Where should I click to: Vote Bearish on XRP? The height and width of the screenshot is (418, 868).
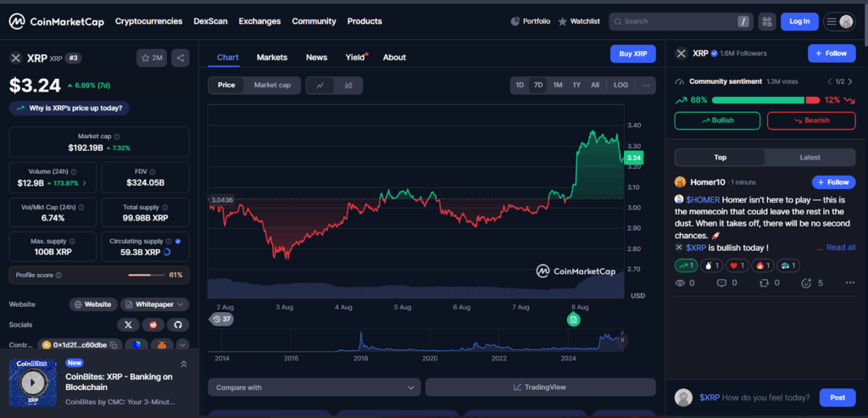point(811,120)
